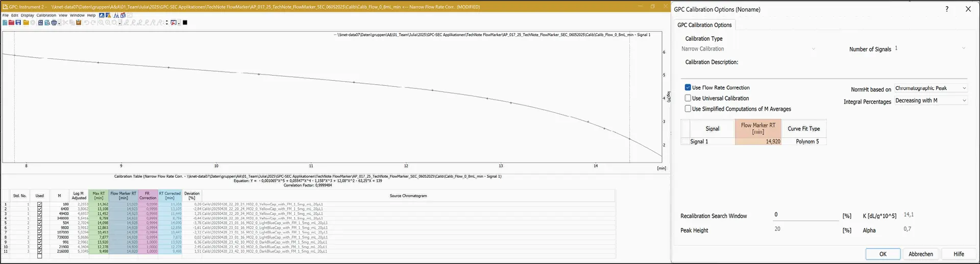980x264 pixels.
Task: Click the Max RT value 14,362
Action: click(99, 204)
